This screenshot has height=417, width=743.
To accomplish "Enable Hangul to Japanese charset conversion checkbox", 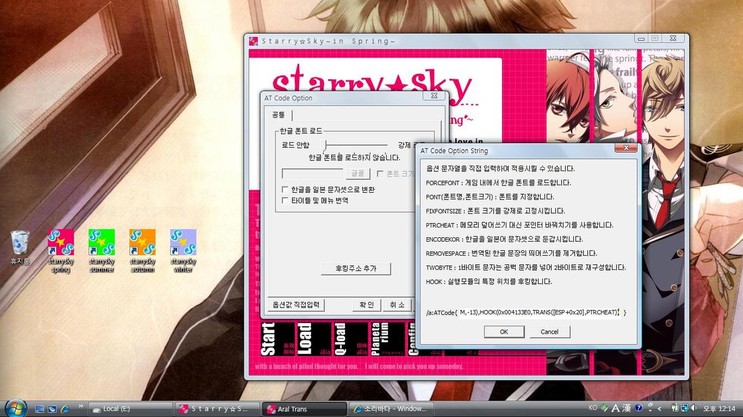I will [x=285, y=189].
